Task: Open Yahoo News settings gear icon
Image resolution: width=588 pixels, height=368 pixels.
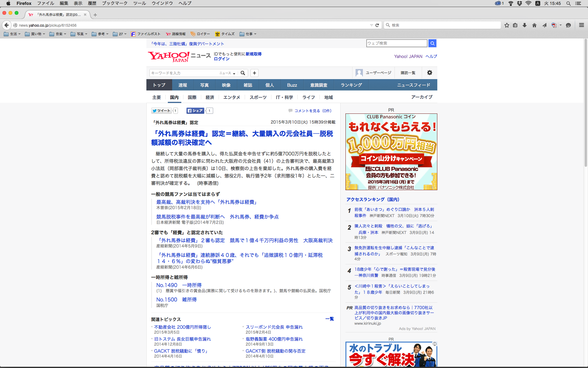Action: [x=430, y=73]
